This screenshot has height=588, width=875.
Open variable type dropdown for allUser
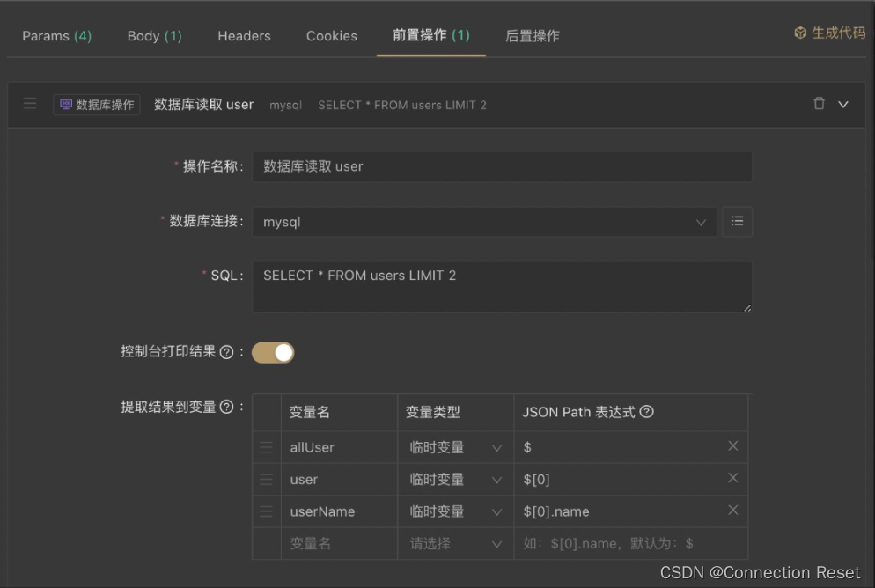pyautogui.click(x=455, y=447)
